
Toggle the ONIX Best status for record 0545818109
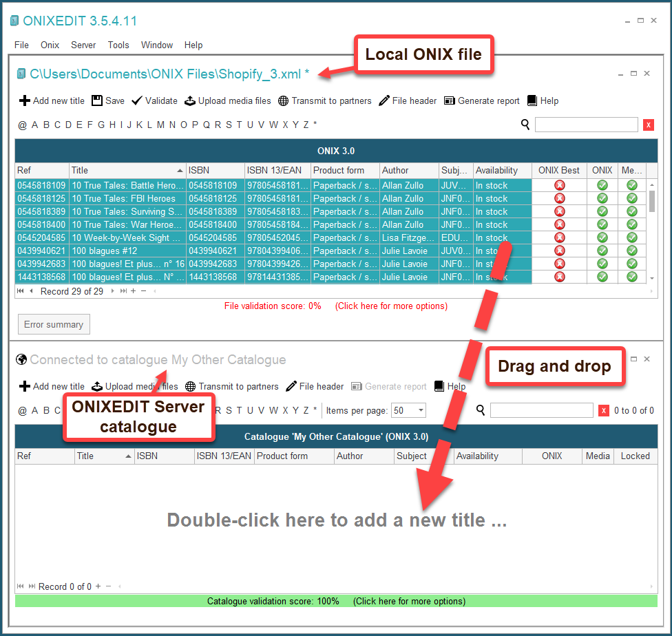tap(559, 185)
